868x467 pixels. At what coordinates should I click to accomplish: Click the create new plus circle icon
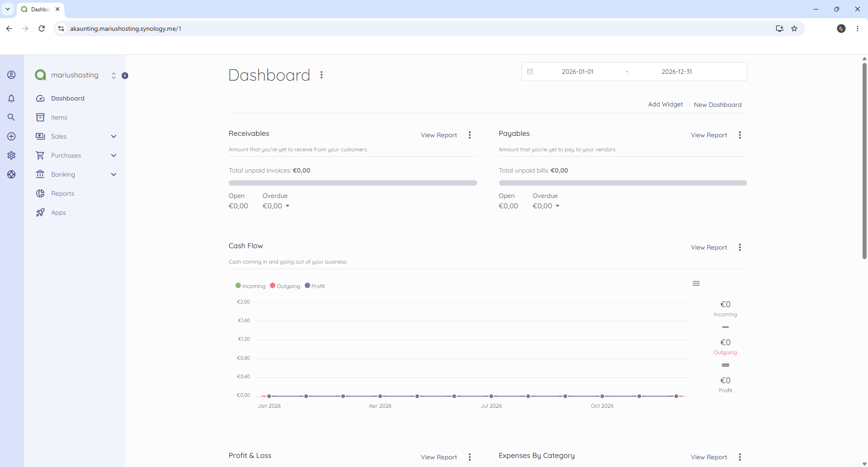[x=11, y=136]
